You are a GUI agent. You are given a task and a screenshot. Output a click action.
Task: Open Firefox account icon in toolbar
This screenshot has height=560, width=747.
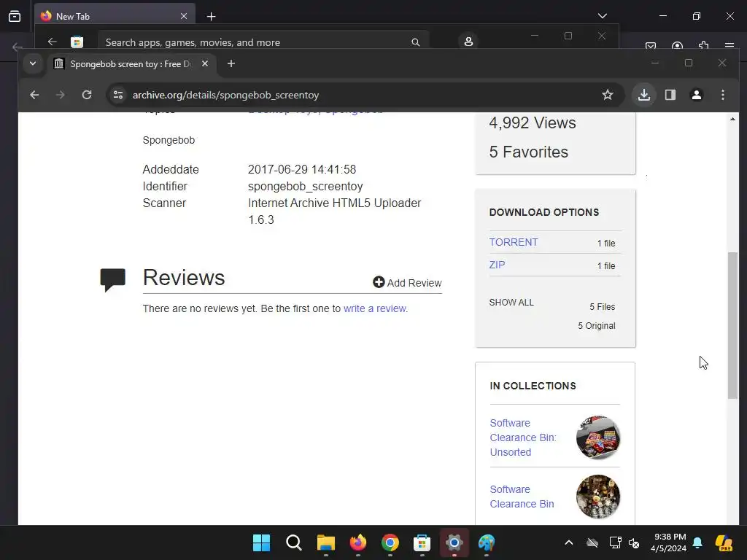pyautogui.click(x=677, y=46)
